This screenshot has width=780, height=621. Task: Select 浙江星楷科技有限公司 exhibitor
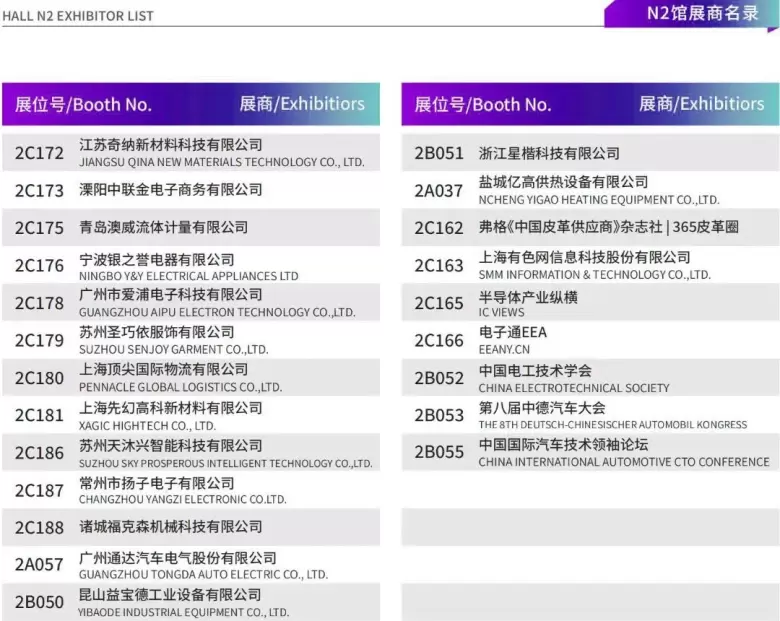click(549, 153)
